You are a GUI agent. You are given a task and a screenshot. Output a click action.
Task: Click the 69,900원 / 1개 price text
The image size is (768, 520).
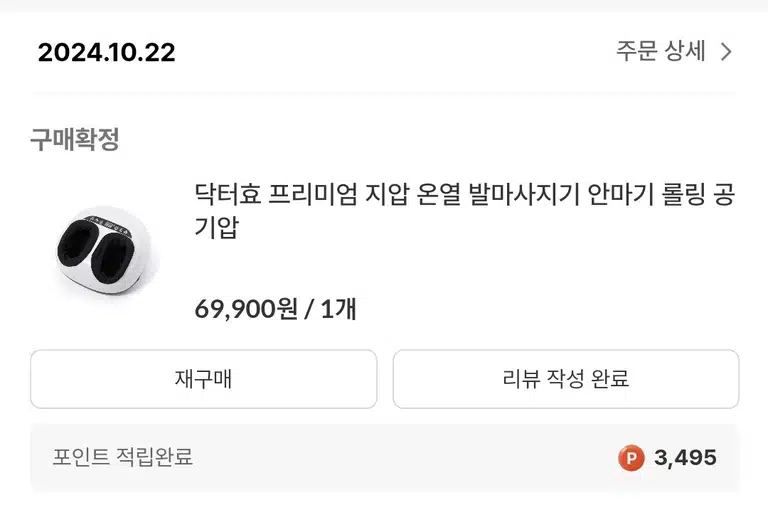click(275, 309)
